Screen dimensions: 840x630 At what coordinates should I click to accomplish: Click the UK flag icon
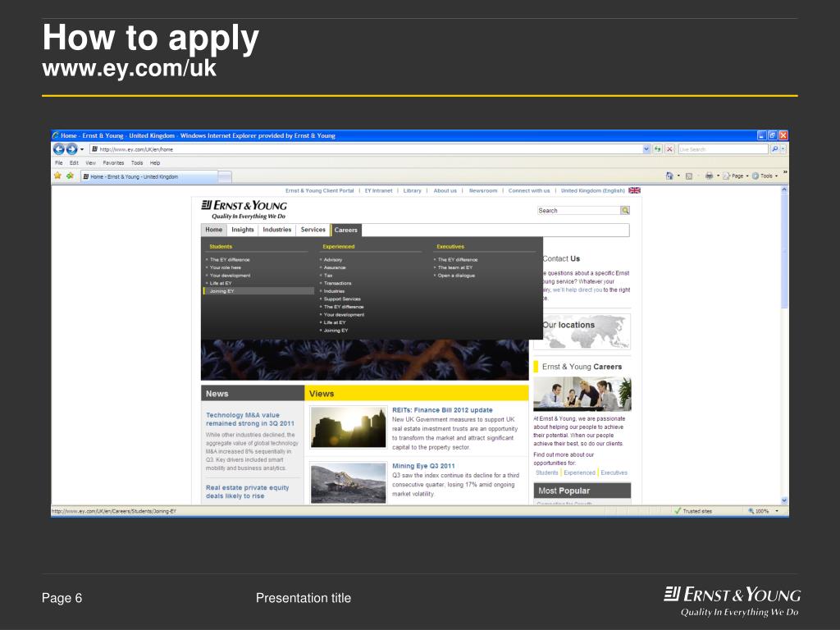click(x=634, y=190)
